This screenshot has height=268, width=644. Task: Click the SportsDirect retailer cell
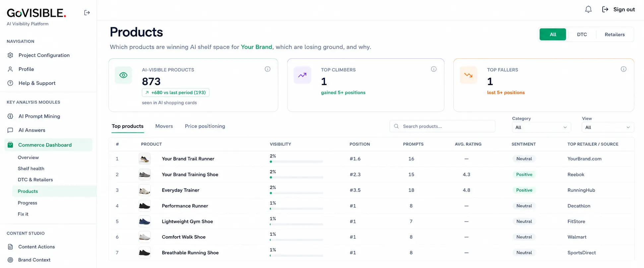point(581,252)
